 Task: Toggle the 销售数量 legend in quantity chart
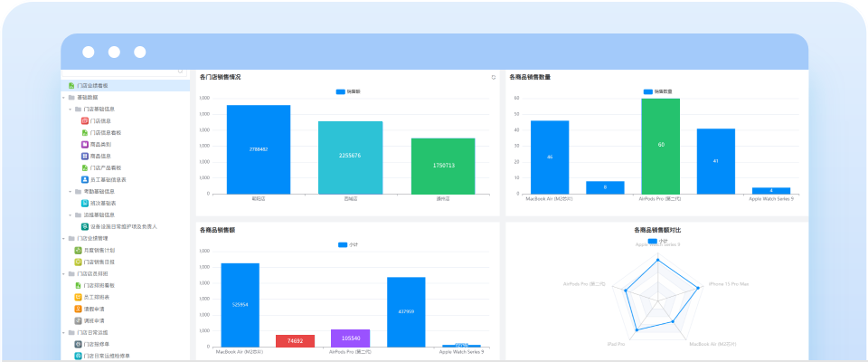tap(657, 91)
